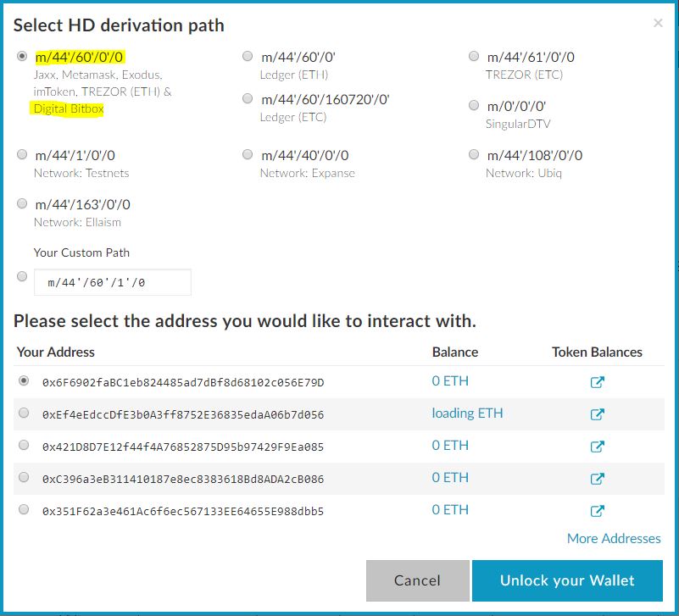Click the 0 ETH balance of 0xC396a3eB
Viewport: 679px width, 616px height.
[450, 478]
